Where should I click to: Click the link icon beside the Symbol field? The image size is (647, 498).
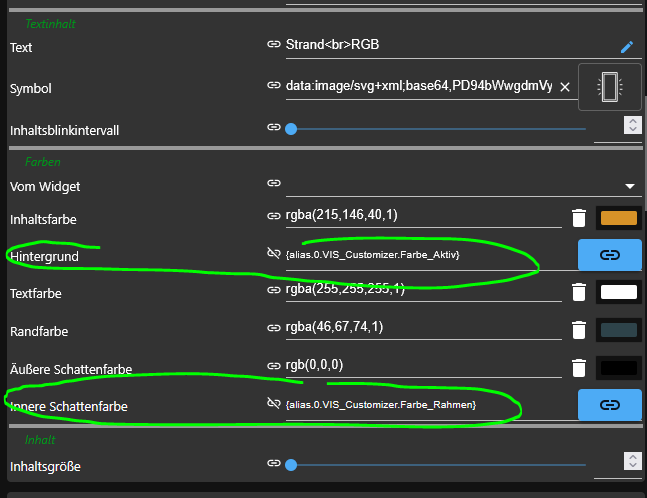(x=273, y=86)
